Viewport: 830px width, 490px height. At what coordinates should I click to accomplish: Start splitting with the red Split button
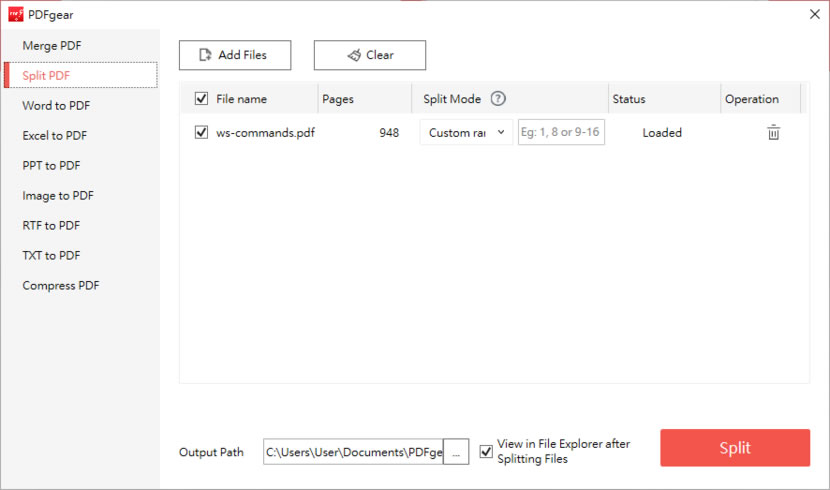point(735,448)
